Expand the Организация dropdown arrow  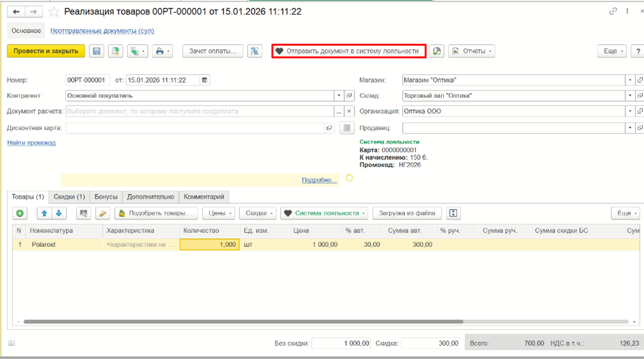tap(630, 111)
